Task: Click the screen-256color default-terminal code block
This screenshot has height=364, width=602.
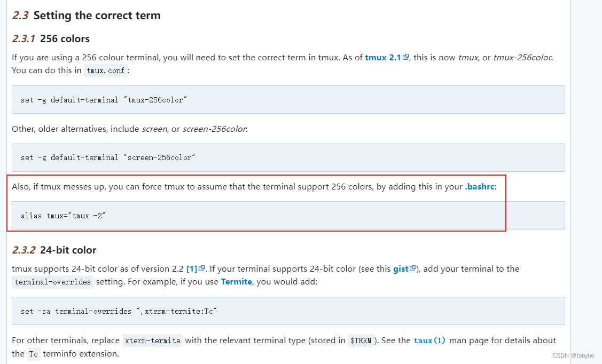Action: tap(288, 157)
